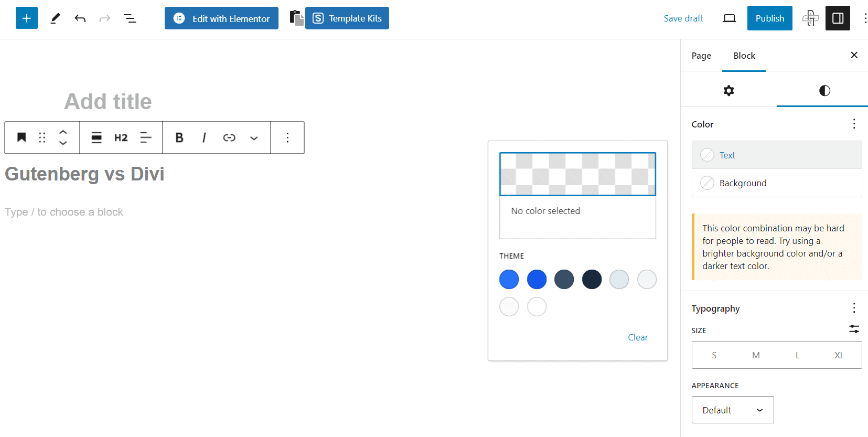The width and height of the screenshot is (868, 437).
Task: Open the custom color picker preview
Action: (x=577, y=174)
